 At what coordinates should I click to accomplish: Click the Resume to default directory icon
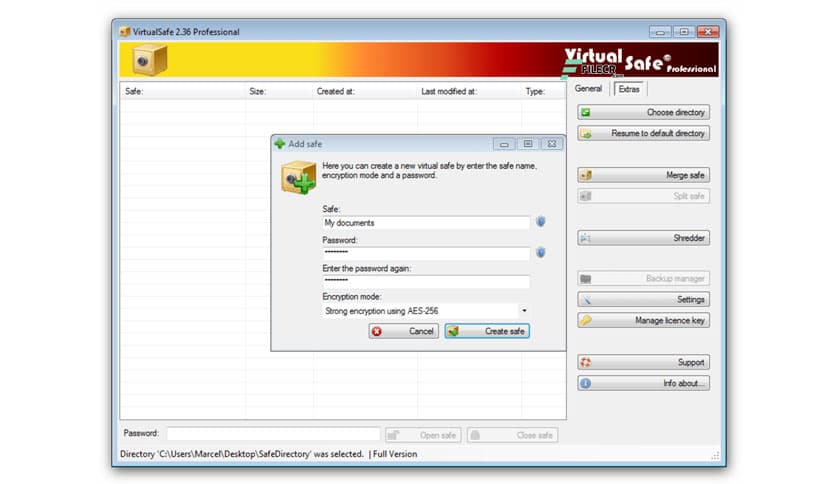tap(586, 134)
